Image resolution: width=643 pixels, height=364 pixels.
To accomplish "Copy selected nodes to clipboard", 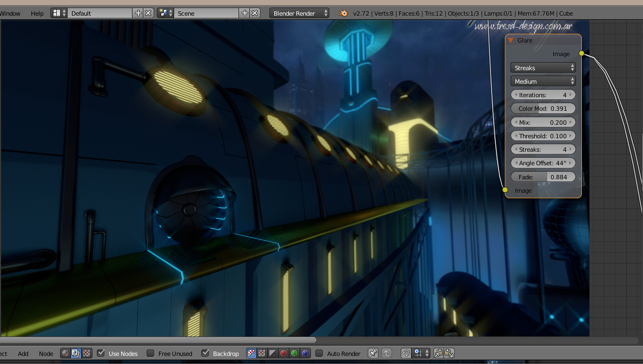I will pyautogui.click(x=439, y=353).
